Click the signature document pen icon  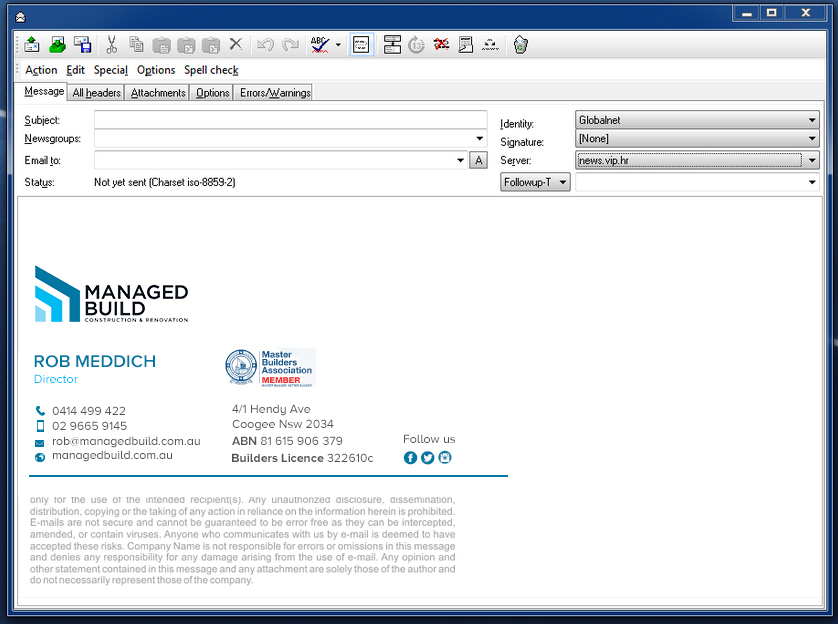[x=466, y=45]
